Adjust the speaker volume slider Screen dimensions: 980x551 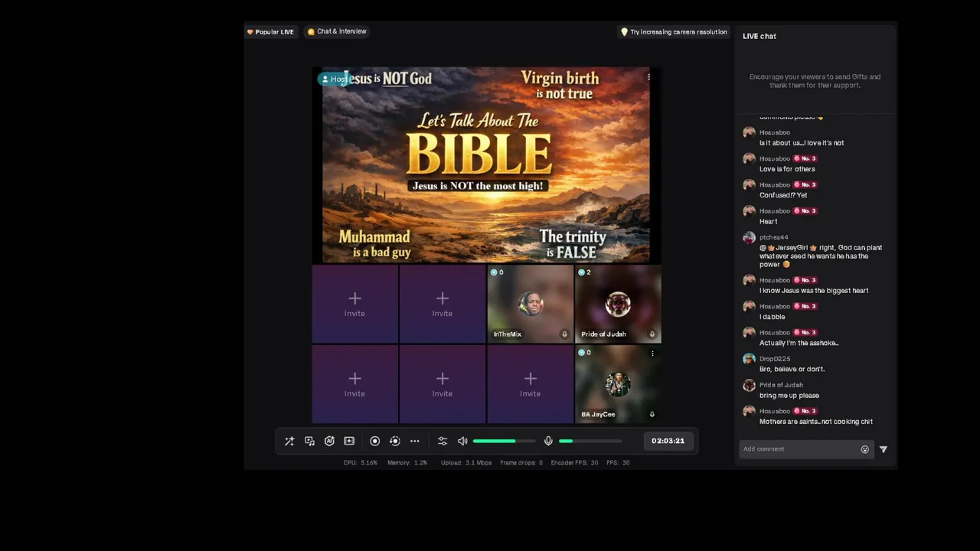[x=504, y=442]
